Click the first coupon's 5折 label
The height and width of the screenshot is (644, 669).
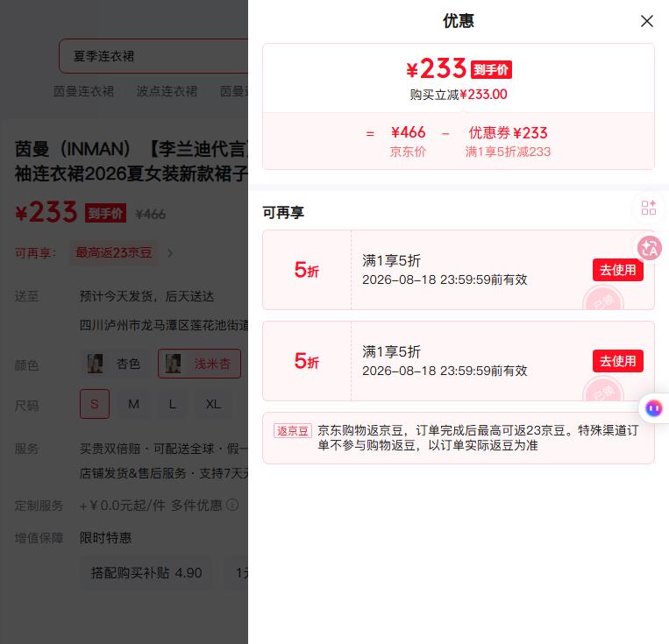[306, 270]
